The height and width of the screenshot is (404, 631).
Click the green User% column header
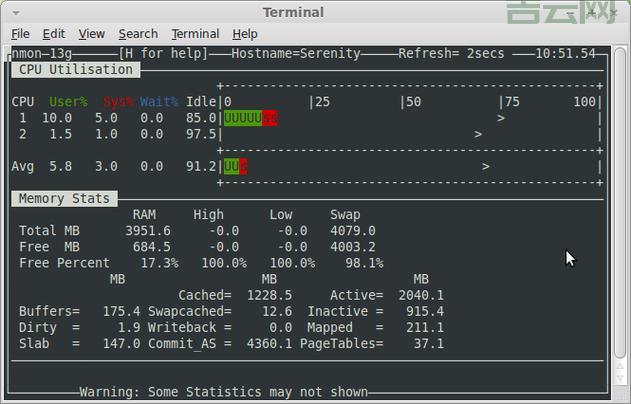[68, 102]
